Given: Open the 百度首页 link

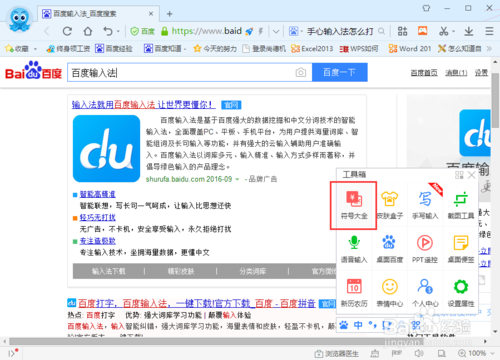Looking at the screenshot, I should tap(424, 73).
